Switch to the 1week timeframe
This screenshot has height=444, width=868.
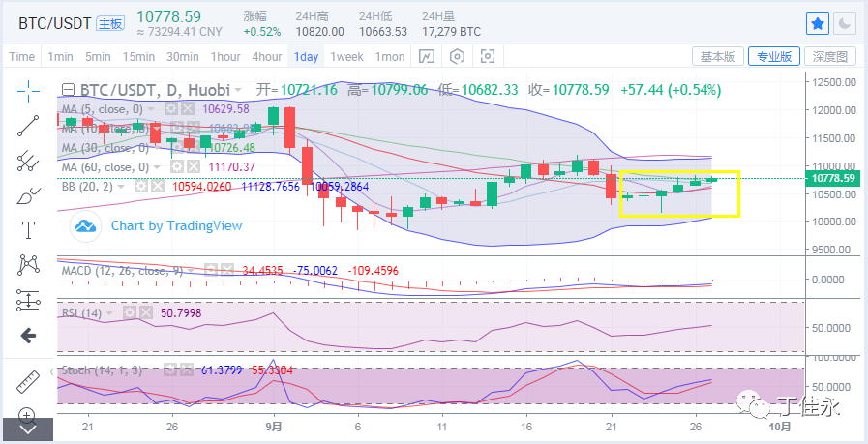pyautogui.click(x=347, y=56)
